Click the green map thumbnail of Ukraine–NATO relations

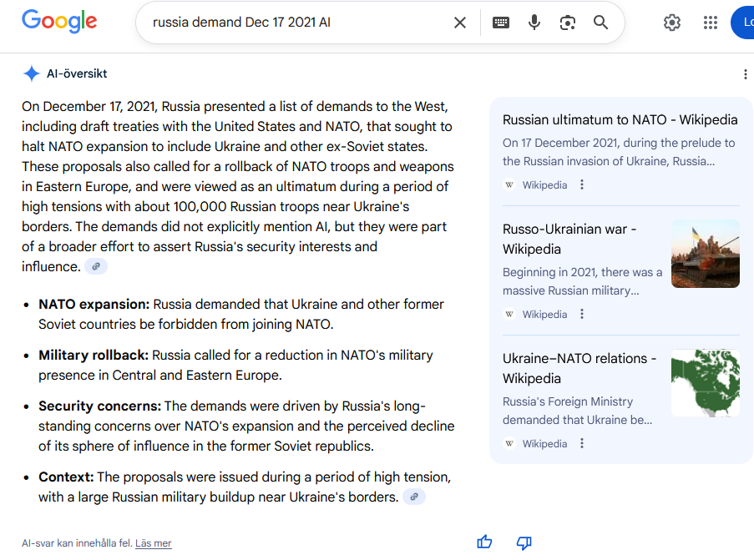(705, 383)
